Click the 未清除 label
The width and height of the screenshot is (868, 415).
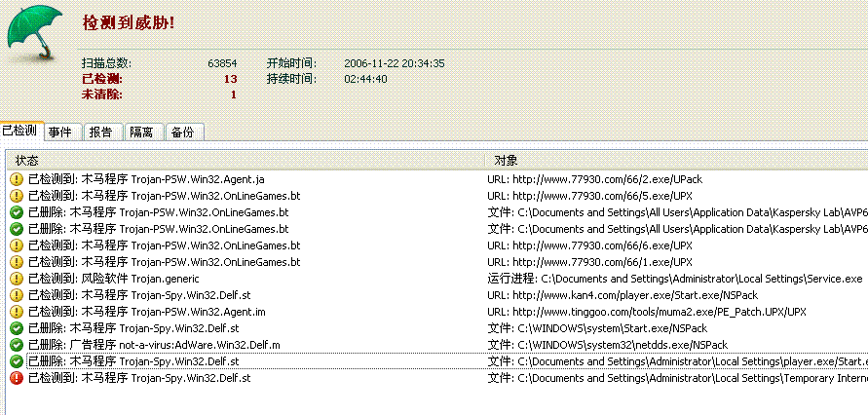[102, 94]
